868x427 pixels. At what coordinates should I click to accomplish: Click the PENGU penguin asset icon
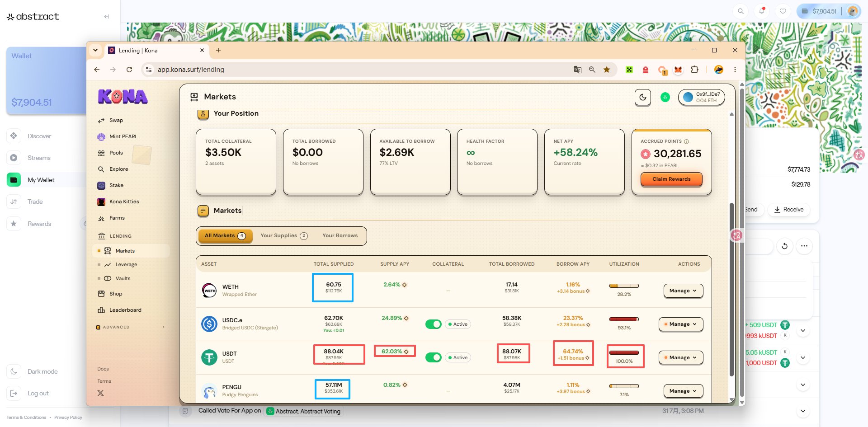click(209, 391)
